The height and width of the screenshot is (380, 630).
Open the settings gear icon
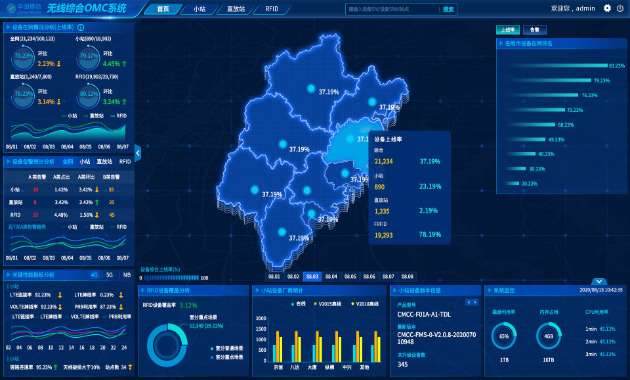(x=607, y=8)
